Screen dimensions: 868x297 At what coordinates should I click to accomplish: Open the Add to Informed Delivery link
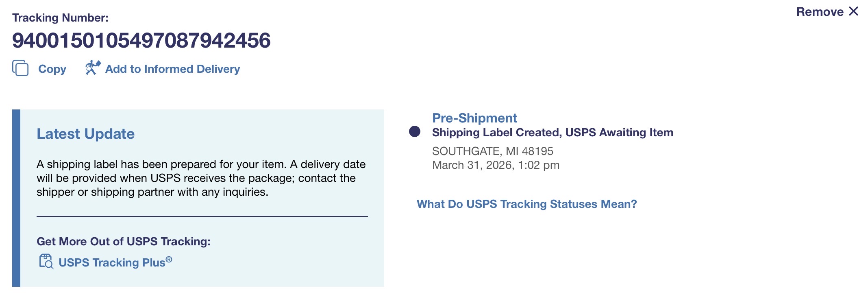172,69
